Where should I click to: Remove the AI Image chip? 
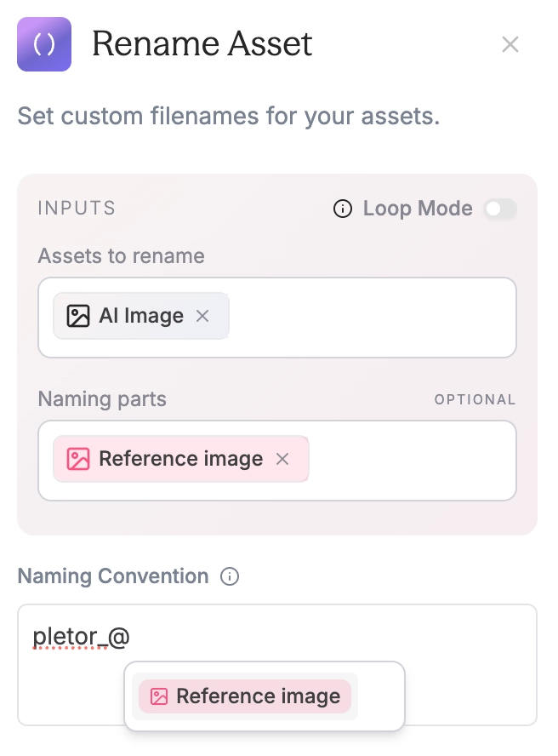202,317
